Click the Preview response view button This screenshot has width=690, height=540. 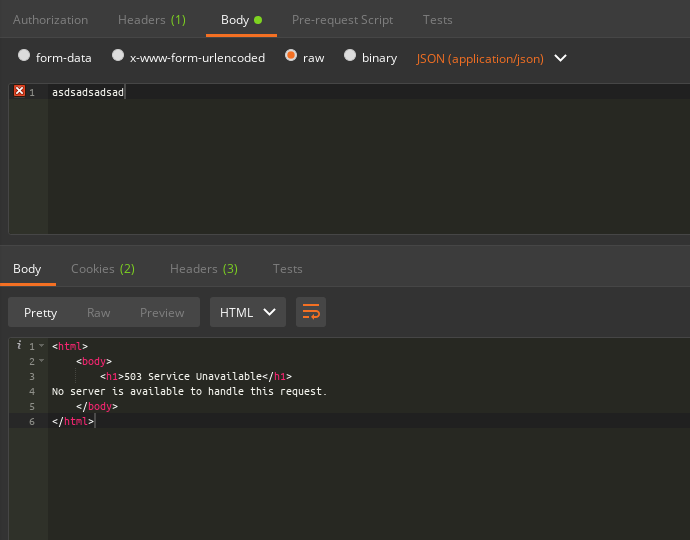[x=162, y=312]
